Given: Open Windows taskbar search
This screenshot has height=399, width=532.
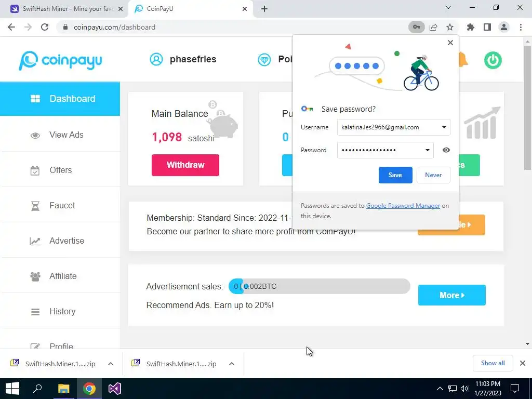Looking at the screenshot, I should pos(37,389).
